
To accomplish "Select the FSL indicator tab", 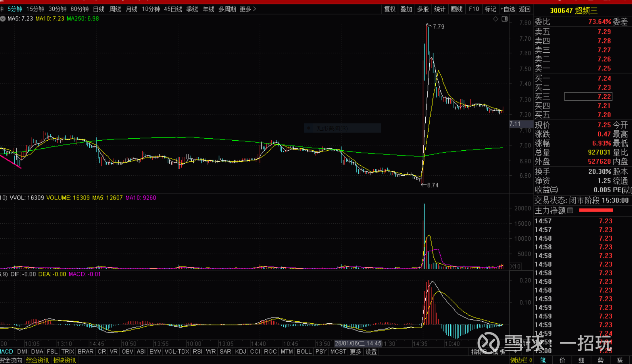I will coord(52,352).
